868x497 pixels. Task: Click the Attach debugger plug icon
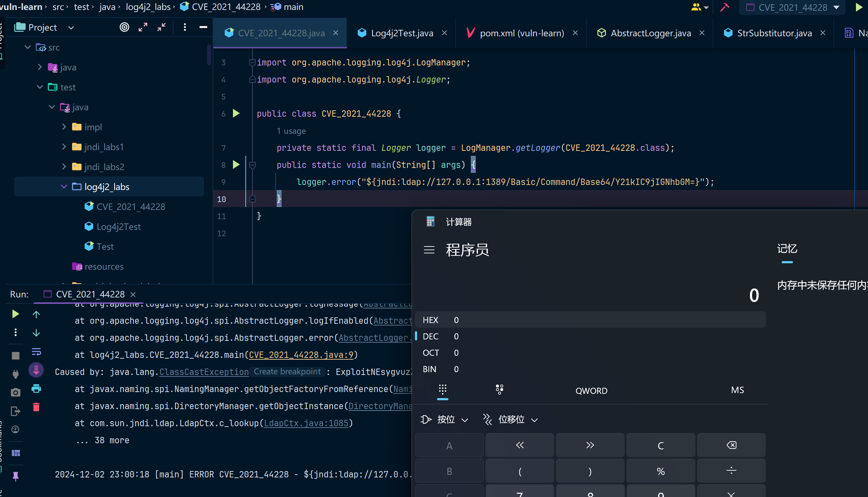pyautogui.click(x=16, y=374)
